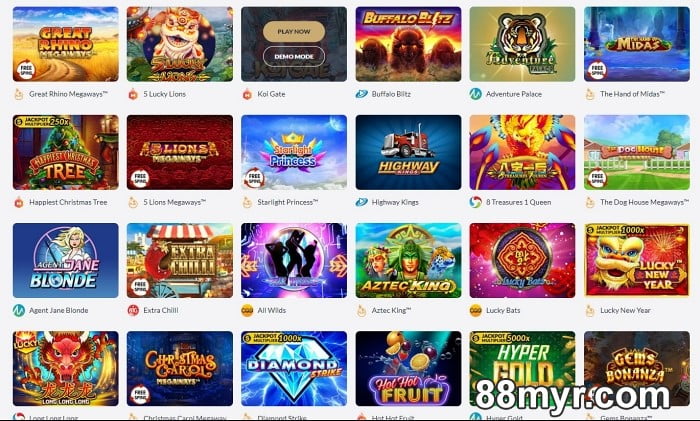Click provider icon beside 8 Treasures 1 Queen
The width and height of the screenshot is (700, 421).
[x=475, y=202]
